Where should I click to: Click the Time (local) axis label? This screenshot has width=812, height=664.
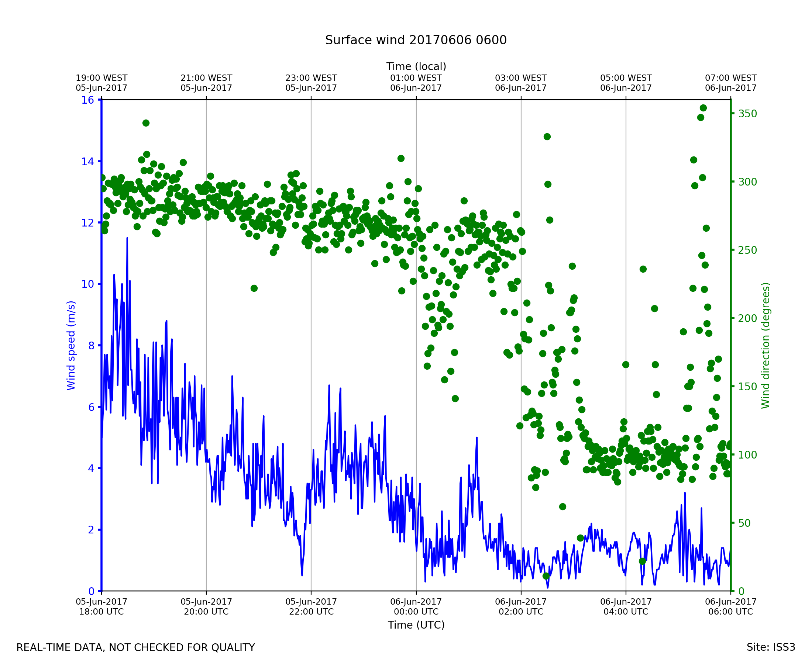416,66
